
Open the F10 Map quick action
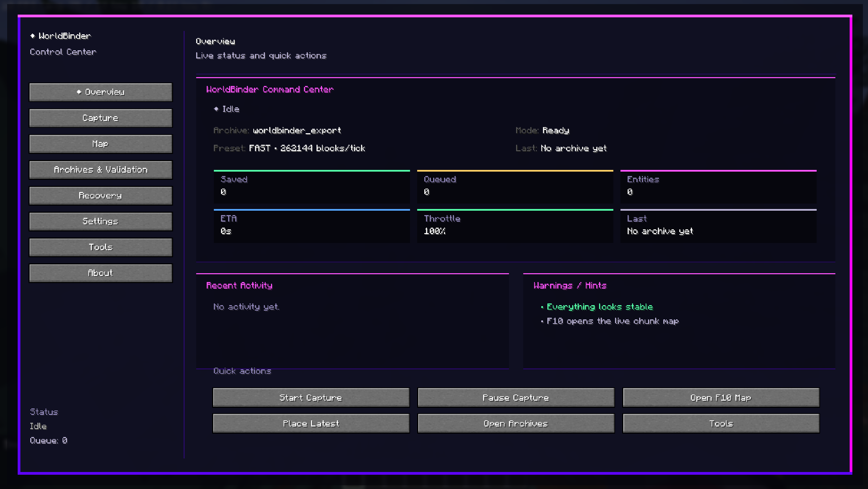pos(721,397)
